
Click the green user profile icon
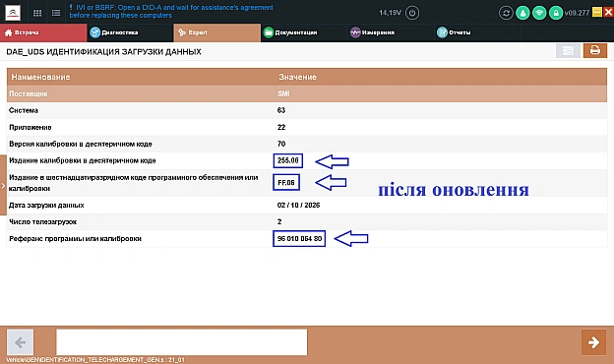coord(522,13)
